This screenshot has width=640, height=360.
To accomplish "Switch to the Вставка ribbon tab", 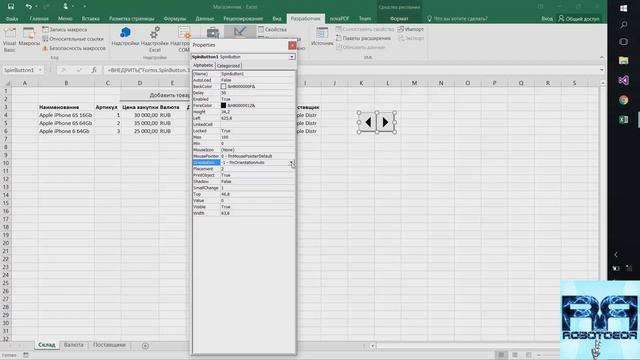I will point(91,19).
